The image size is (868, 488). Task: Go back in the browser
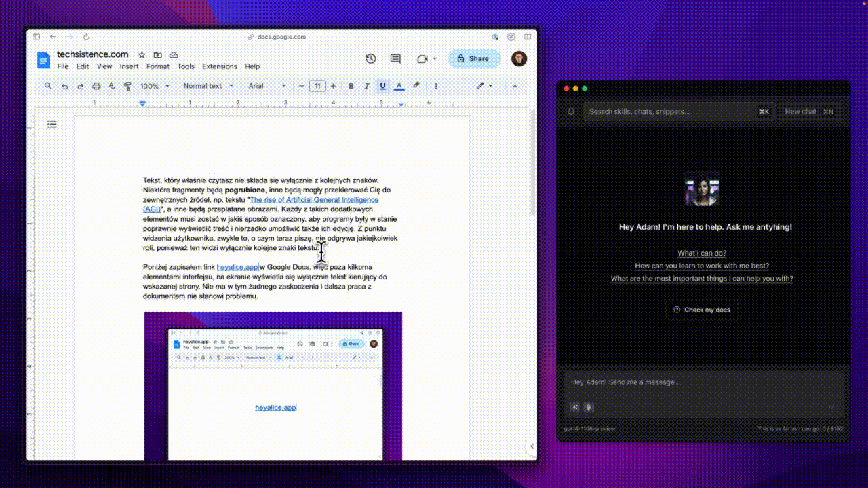click(52, 37)
